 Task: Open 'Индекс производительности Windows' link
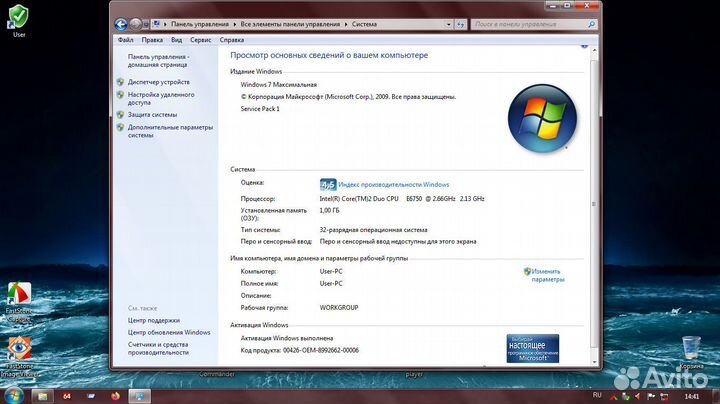click(394, 185)
